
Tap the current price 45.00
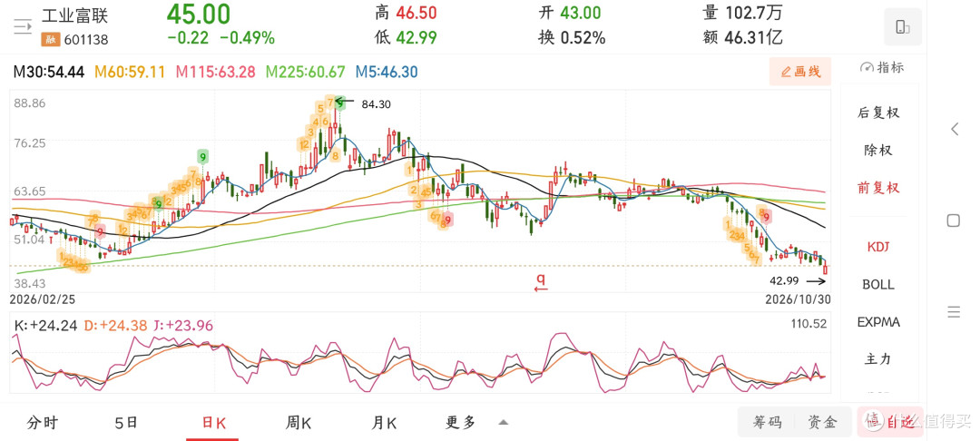coord(199,14)
